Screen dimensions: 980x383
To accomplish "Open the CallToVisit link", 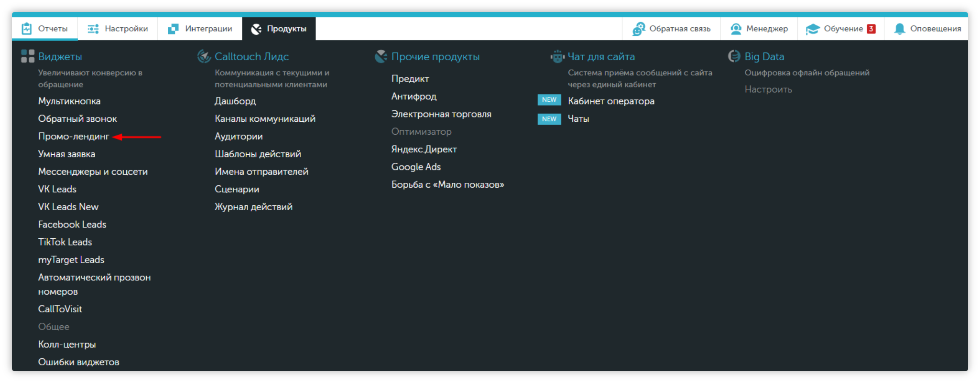I will click(60, 309).
